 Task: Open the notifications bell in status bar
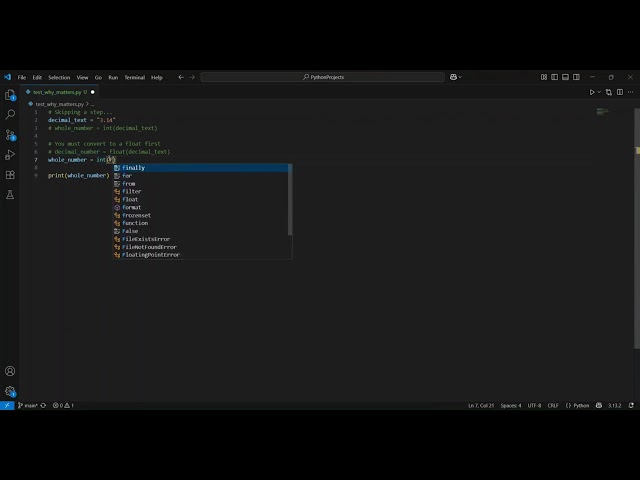631,405
